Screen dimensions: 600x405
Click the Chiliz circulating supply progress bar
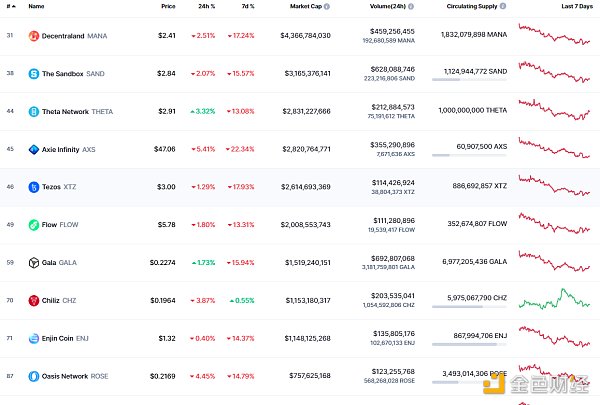[470, 307]
